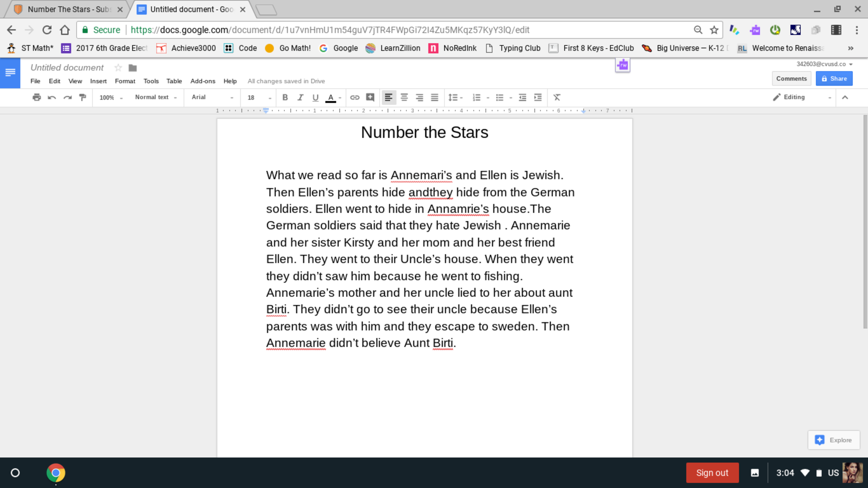This screenshot has width=868, height=488.
Task: Open the Comments button
Action: (x=791, y=78)
